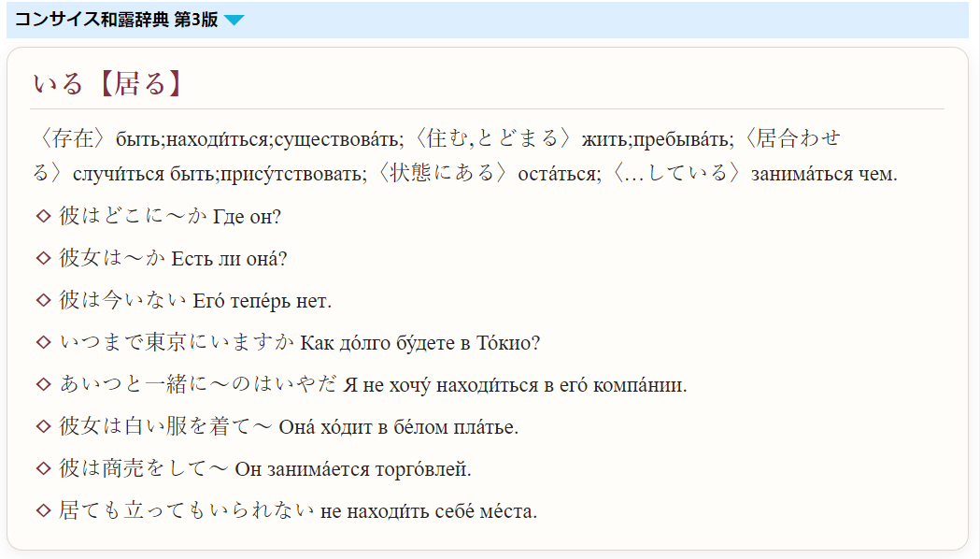The height and width of the screenshot is (559, 980).
Task: Click the diamond bullet beside 彼は今いない
Action: click(43, 300)
